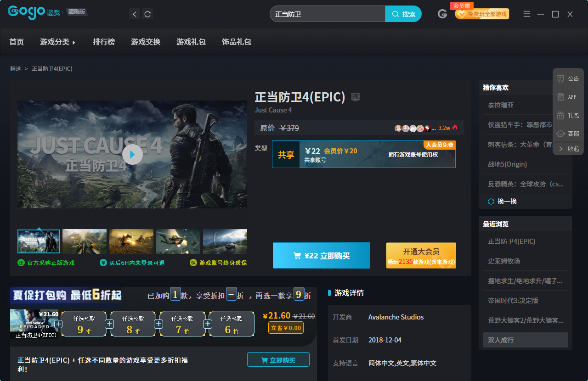Select the 共享 shared account option

pos(364,154)
